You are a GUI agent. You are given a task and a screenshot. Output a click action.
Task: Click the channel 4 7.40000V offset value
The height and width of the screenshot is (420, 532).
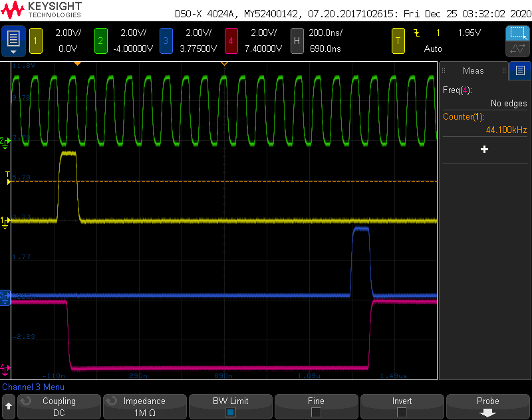click(x=263, y=49)
